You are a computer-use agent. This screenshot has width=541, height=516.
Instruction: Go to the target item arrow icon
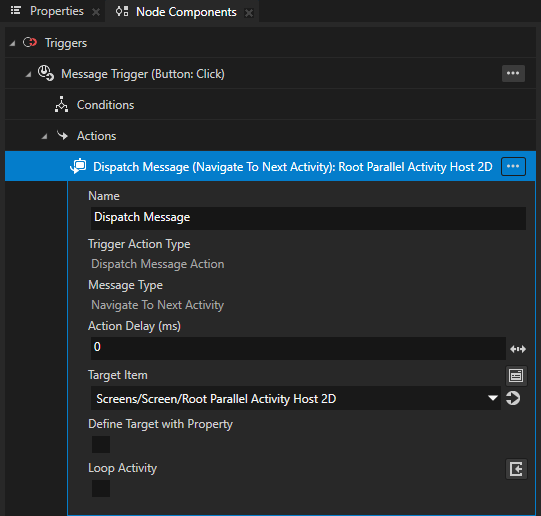[513, 398]
